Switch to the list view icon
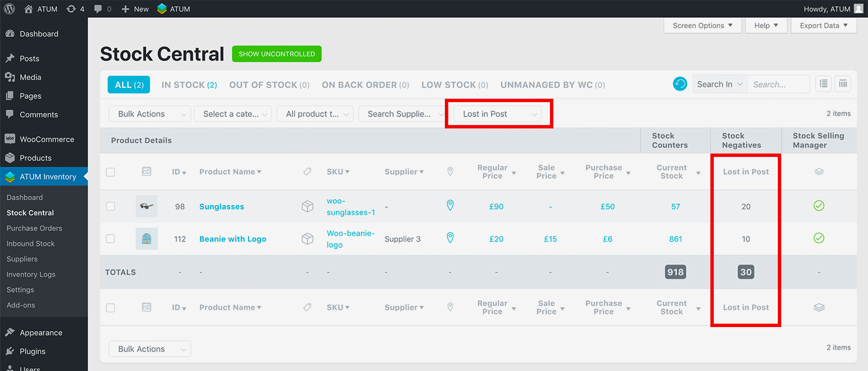This screenshot has height=371, width=868. pyautogui.click(x=823, y=84)
